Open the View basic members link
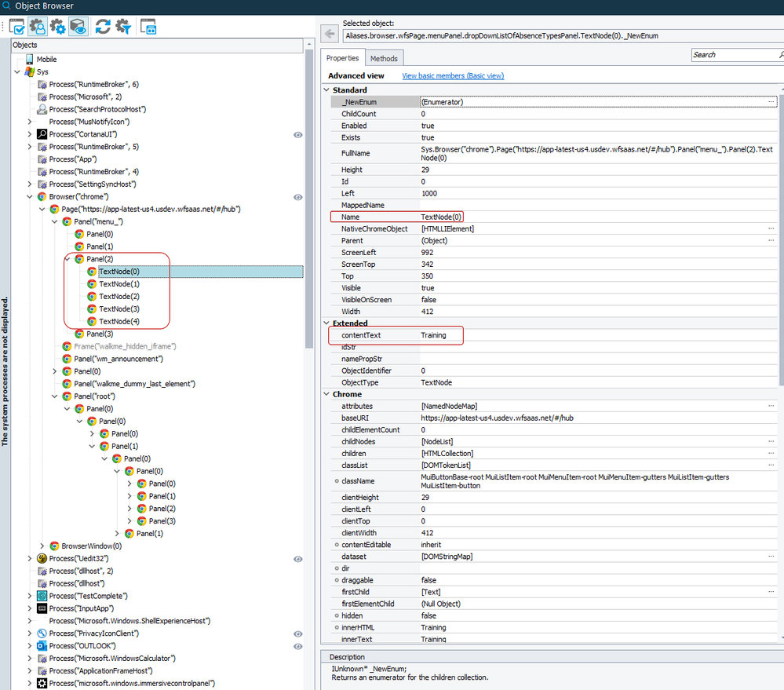Screen dimensions: 784x690 (453, 76)
